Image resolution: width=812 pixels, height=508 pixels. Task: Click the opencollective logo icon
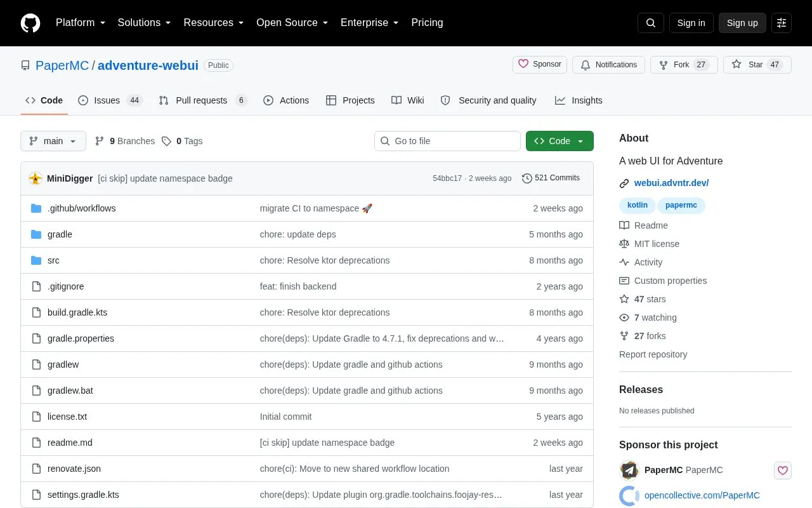(x=629, y=495)
